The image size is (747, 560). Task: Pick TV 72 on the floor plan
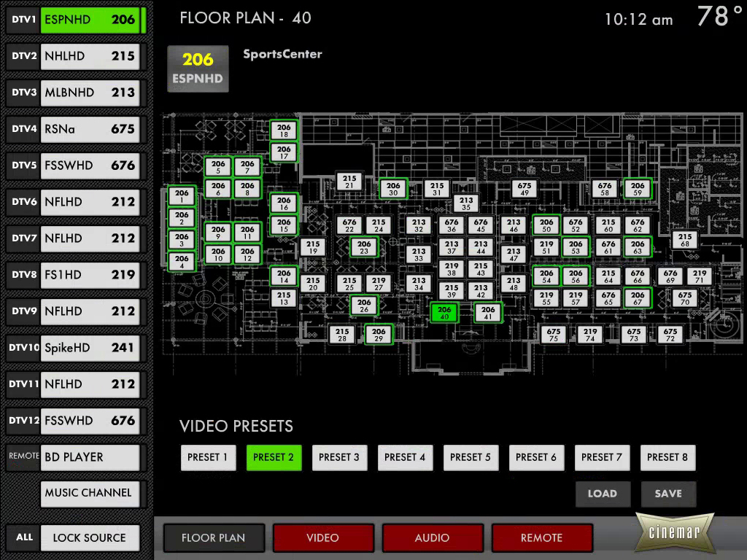pos(670,334)
